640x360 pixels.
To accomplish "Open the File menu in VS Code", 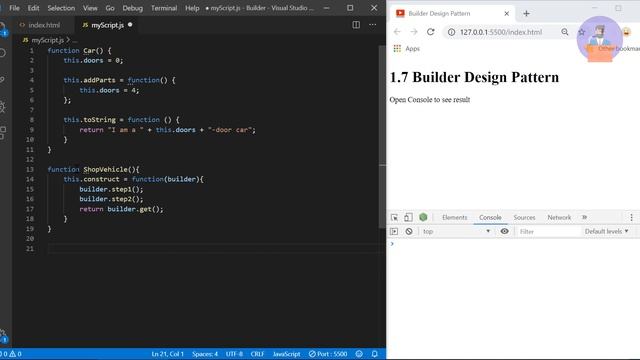I will 14,8.
